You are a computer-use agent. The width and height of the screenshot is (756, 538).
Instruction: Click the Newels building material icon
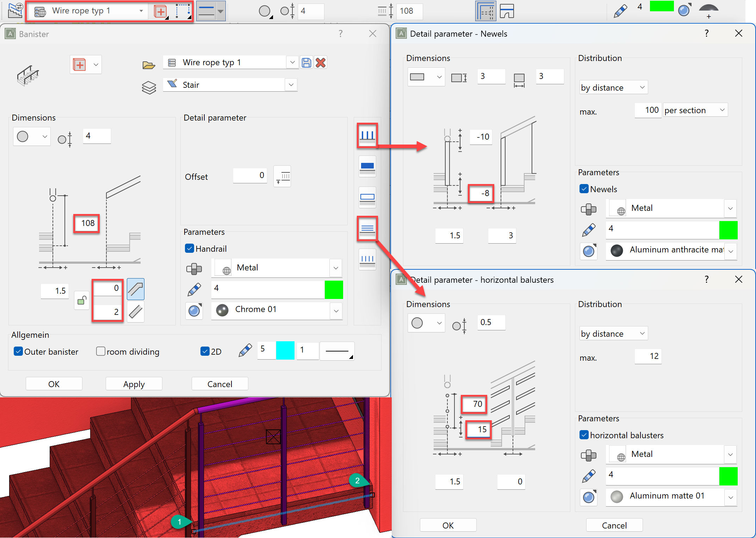[588, 209]
